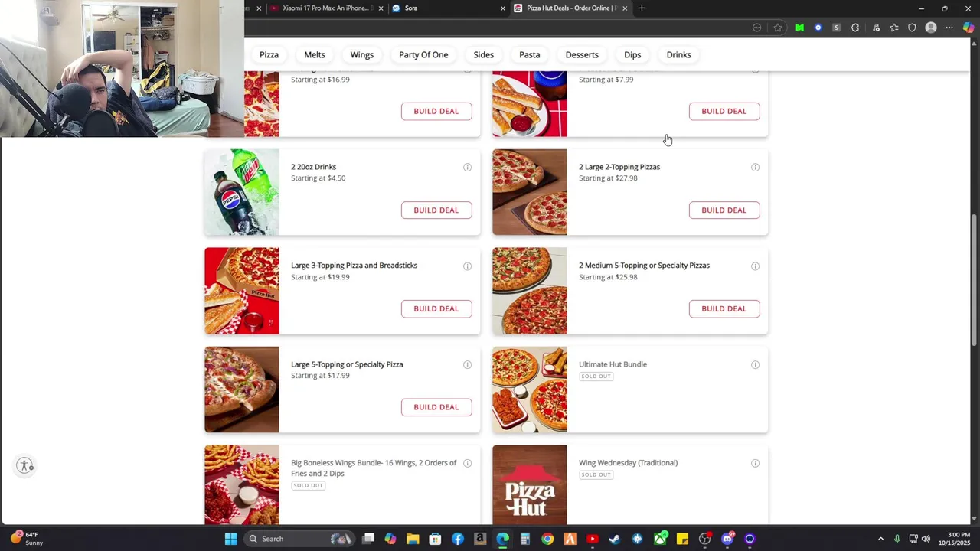Image resolution: width=980 pixels, height=551 pixels.
Task: Close the Pizza Hut Deals tab
Action: click(625, 8)
